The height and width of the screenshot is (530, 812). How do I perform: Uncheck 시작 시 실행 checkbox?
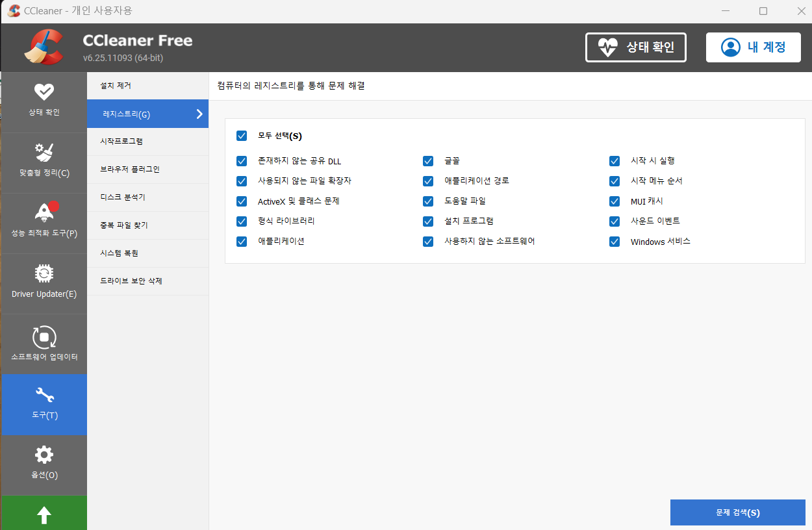pos(615,161)
